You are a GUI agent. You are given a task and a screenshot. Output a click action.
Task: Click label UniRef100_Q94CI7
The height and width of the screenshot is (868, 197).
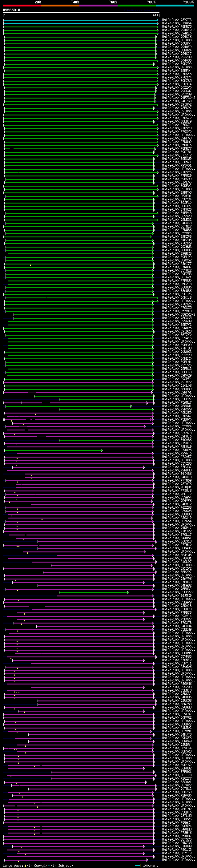[x=176, y=54]
